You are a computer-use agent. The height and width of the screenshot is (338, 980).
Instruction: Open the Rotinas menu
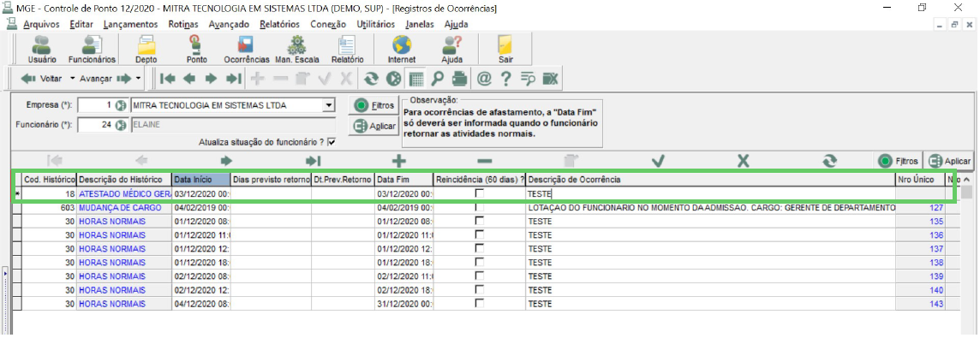tap(183, 24)
